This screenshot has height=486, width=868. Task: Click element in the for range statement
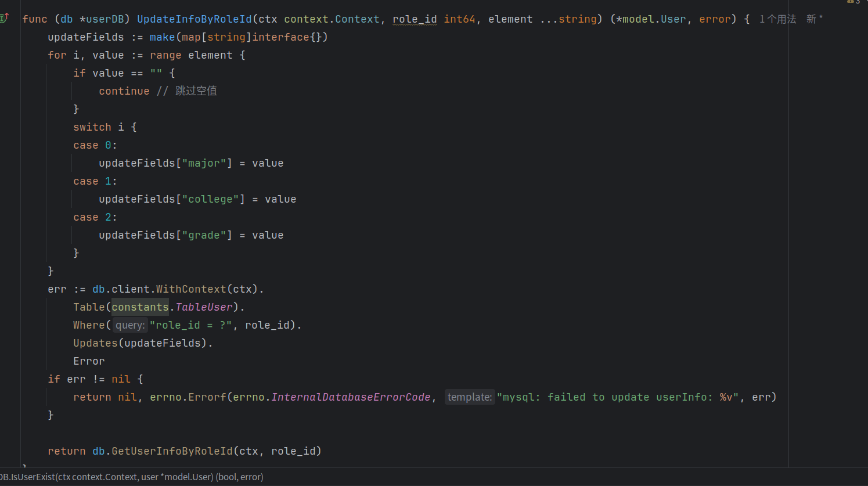point(210,55)
